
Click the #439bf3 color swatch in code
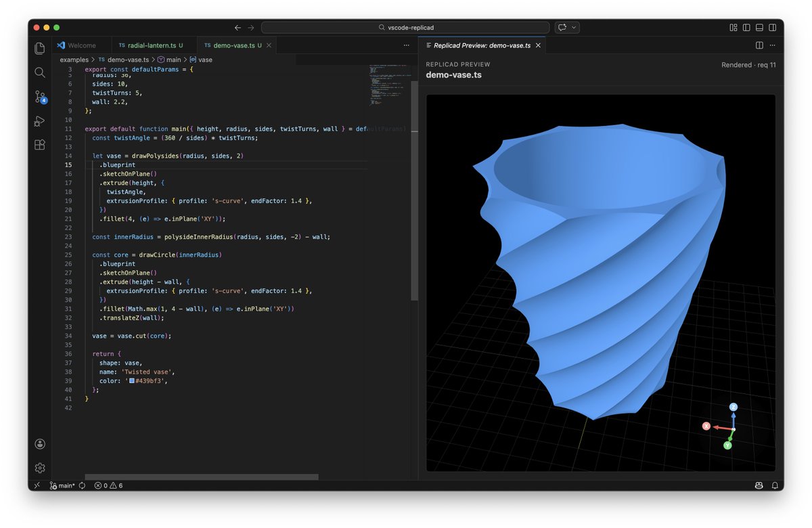pyautogui.click(x=132, y=381)
